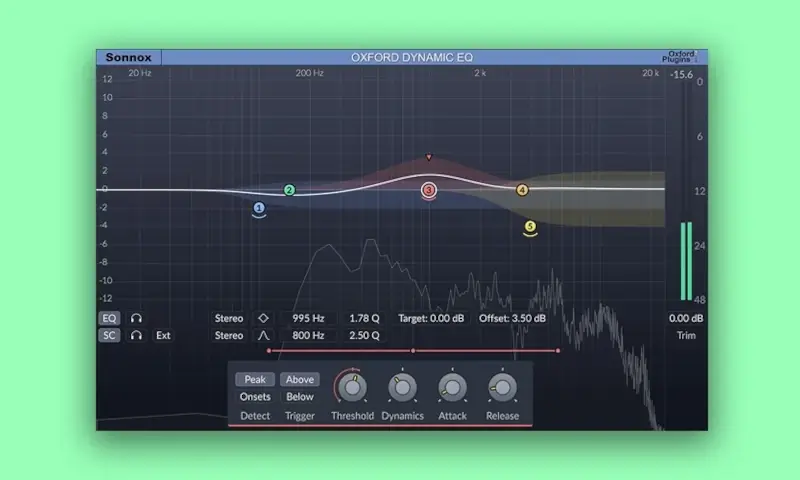Click the OXFORD DYNAMIC EQ title text
Viewport: 800px width, 480px height.
click(412, 57)
